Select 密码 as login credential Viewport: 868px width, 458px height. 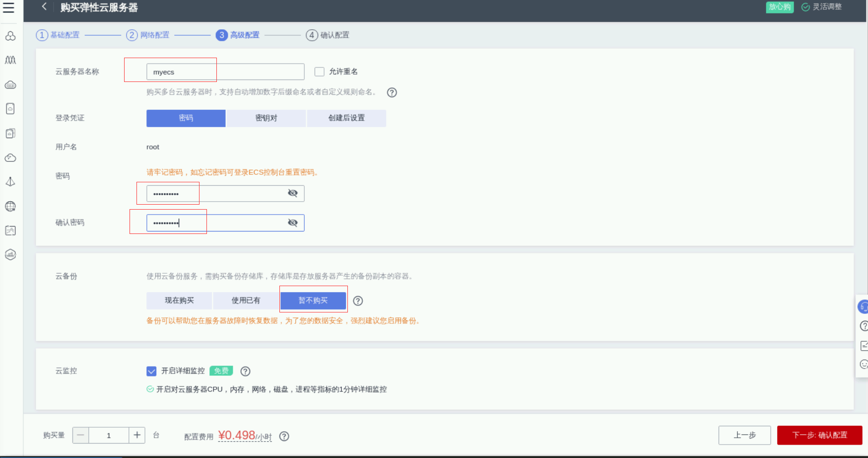point(186,118)
